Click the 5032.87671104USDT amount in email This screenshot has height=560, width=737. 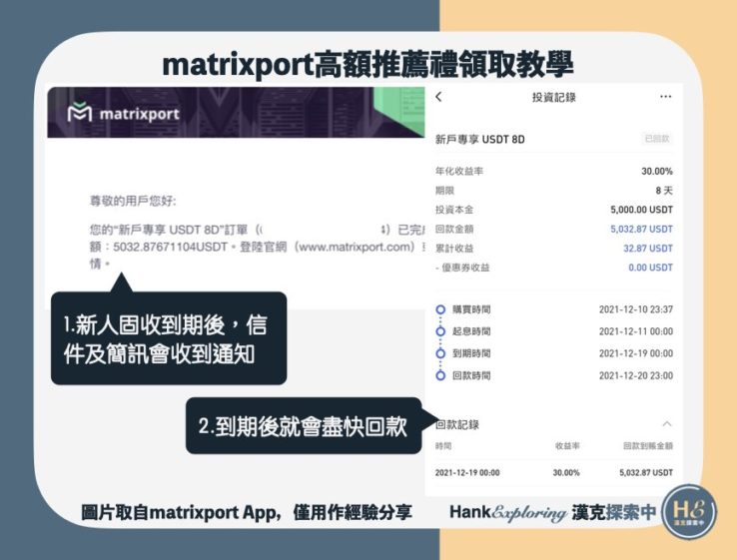click(x=170, y=247)
